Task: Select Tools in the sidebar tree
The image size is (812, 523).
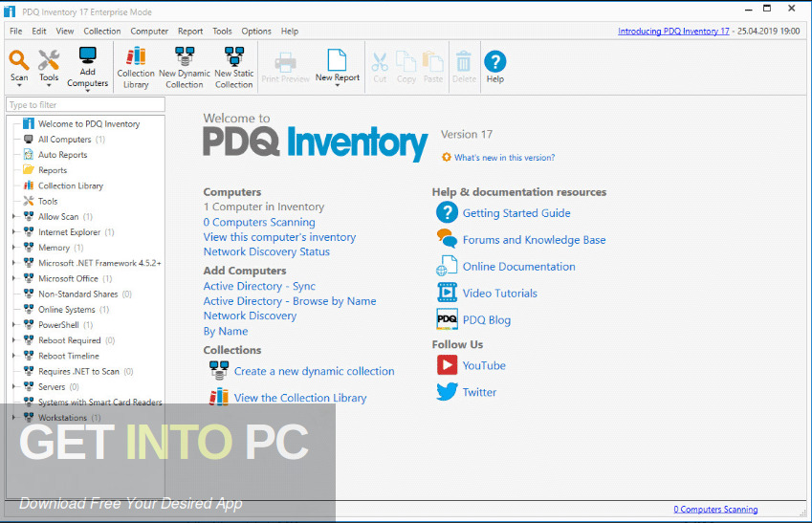Action: click(48, 202)
